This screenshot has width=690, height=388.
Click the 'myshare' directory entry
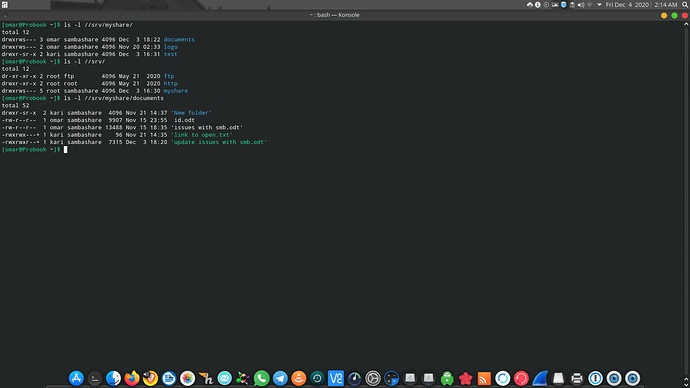(x=176, y=91)
